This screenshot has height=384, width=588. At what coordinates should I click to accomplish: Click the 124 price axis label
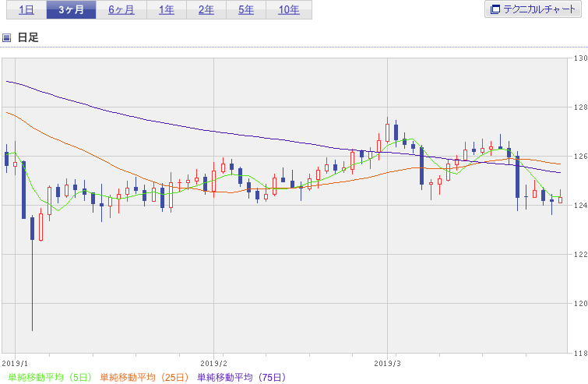pos(581,206)
